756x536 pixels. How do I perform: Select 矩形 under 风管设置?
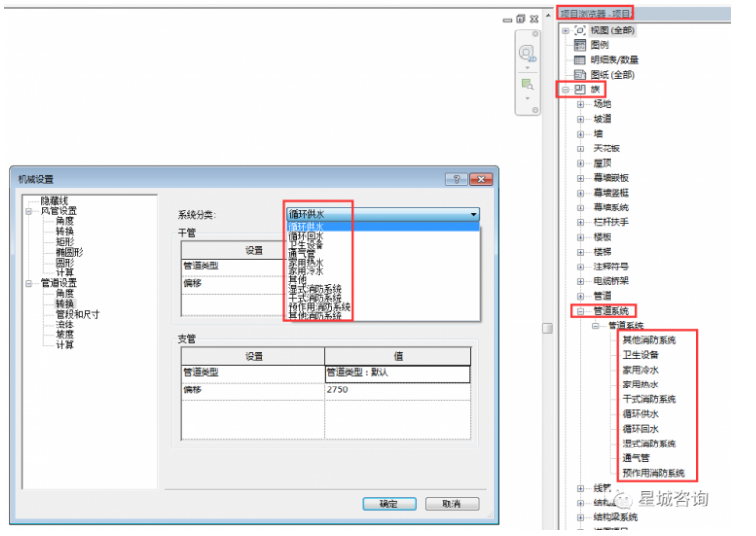click(65, 242)
